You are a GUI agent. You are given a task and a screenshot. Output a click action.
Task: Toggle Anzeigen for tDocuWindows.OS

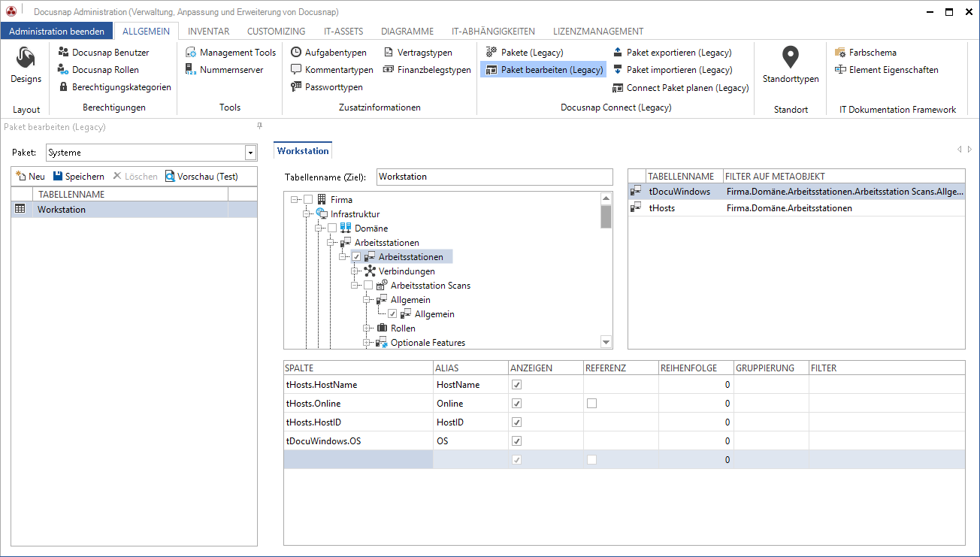click(x=516, y=441)
